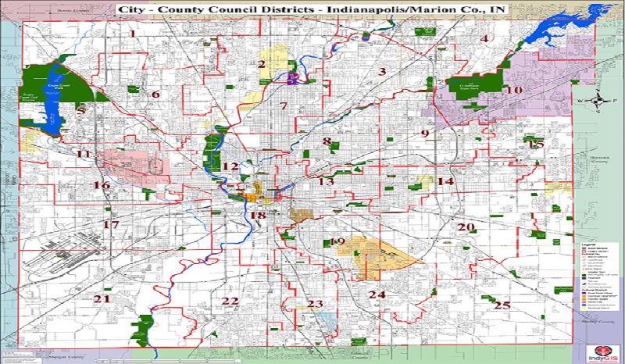The width and height of the screenshot is (625, 364).
Task: Select district number 14
Action: pyautogui.click(x=445, y=181)
